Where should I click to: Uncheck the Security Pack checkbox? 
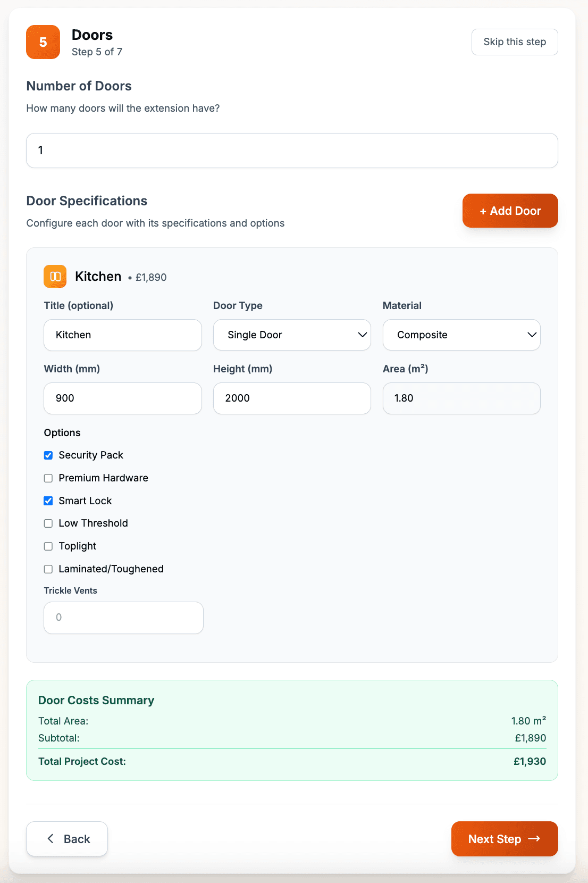(x=48, y=455)
